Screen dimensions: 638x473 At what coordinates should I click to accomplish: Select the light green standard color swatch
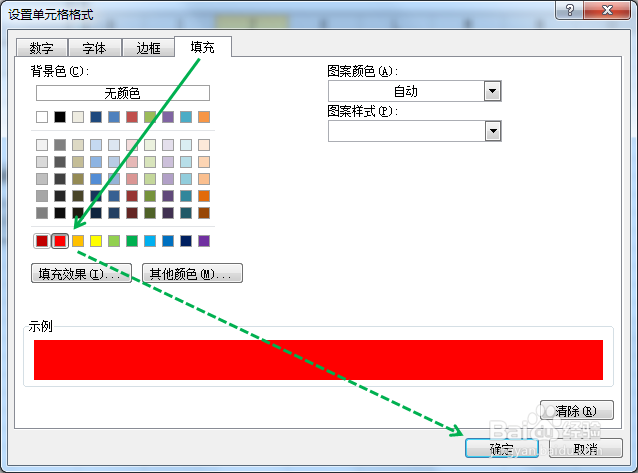pos(114,241)
